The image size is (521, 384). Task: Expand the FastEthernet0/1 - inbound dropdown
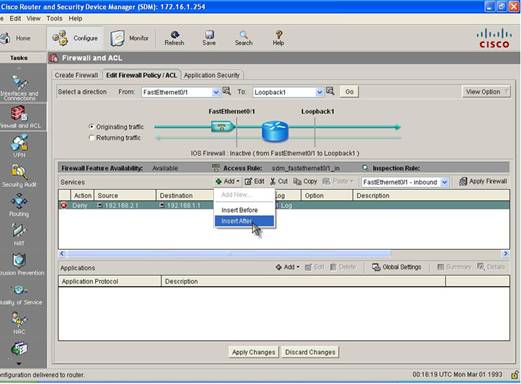444,182
